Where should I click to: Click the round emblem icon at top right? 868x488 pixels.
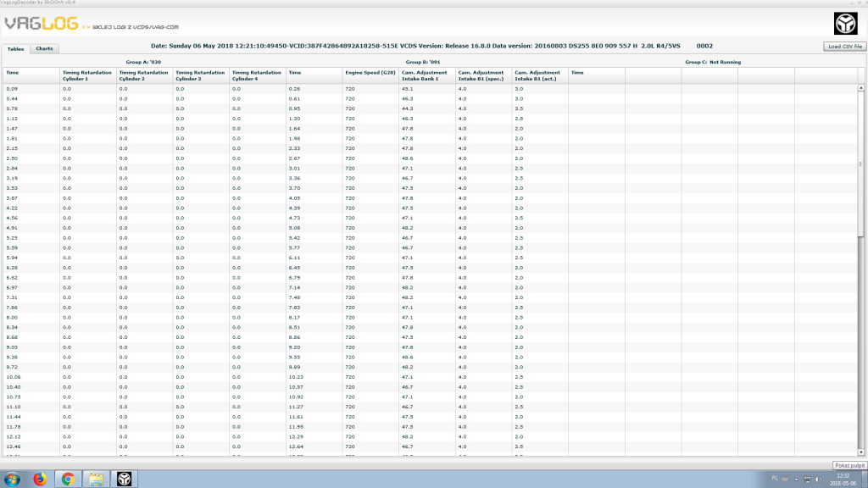click(x=845, y=24)
